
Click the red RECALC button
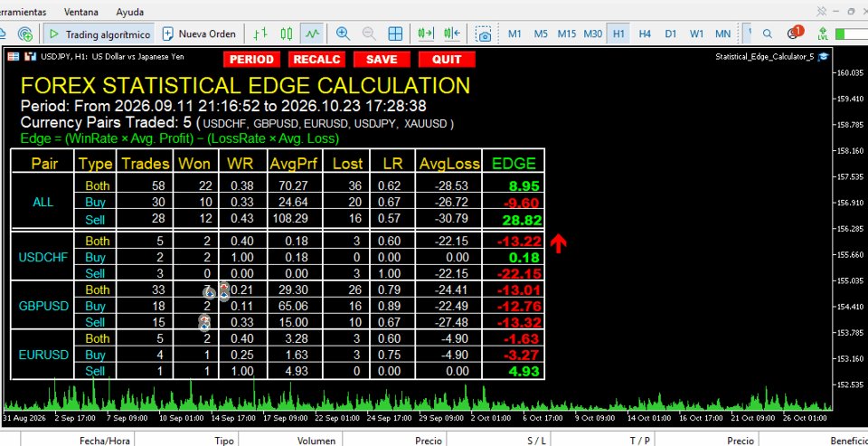316,60
